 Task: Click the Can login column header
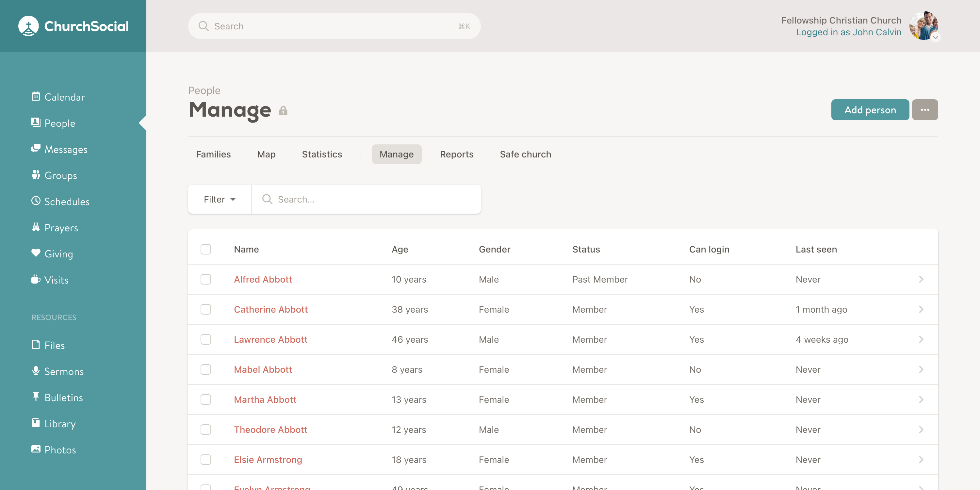pos(709,249)
